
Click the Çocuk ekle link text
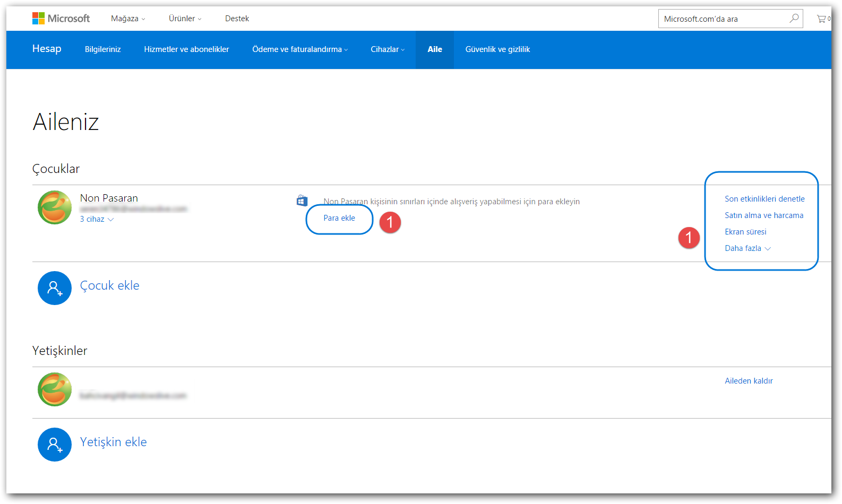pos(109,285)
